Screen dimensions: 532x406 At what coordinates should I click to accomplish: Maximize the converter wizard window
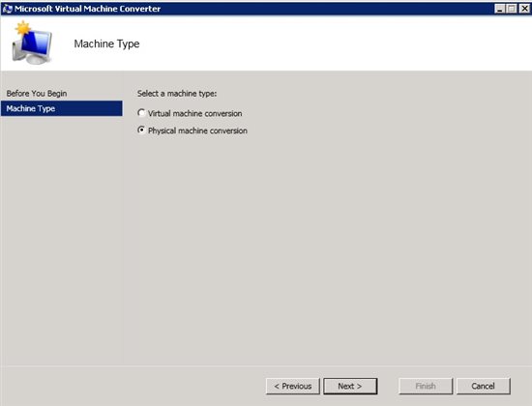(512, 8)
